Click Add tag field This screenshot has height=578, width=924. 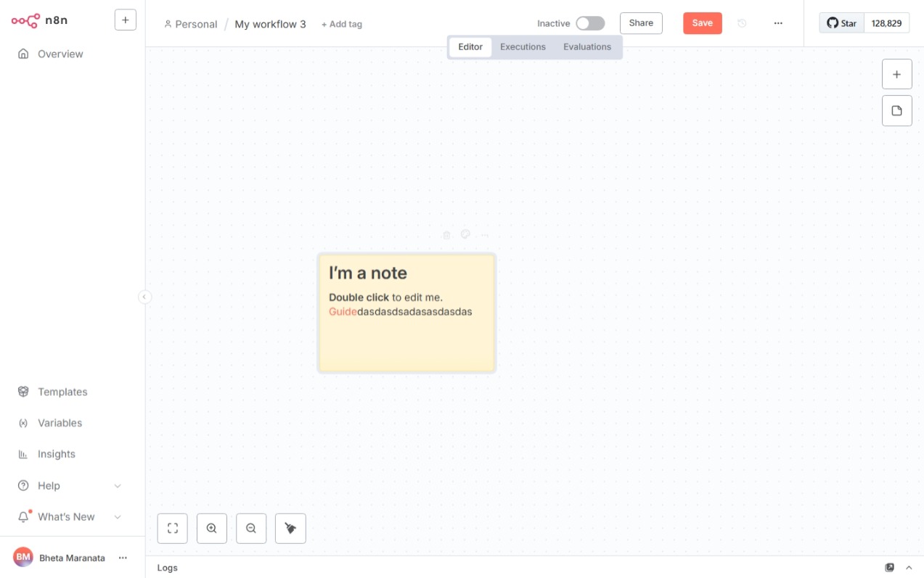(x=342, y=24)
